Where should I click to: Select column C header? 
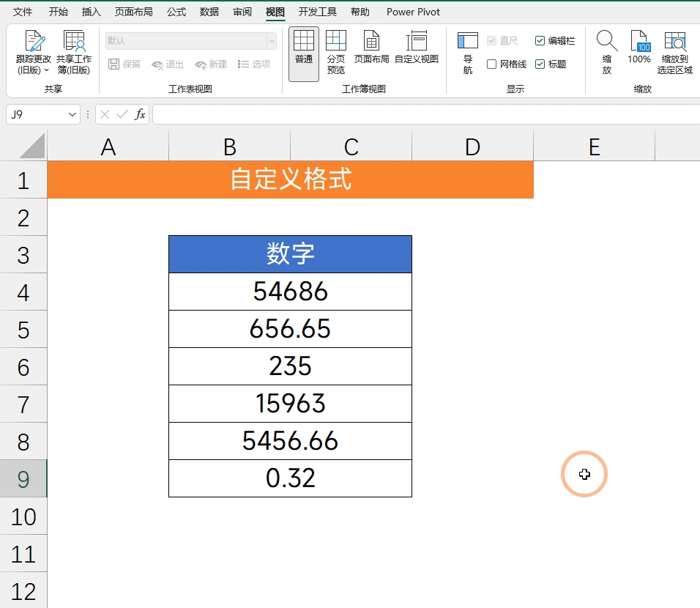(x=351, y=146)
